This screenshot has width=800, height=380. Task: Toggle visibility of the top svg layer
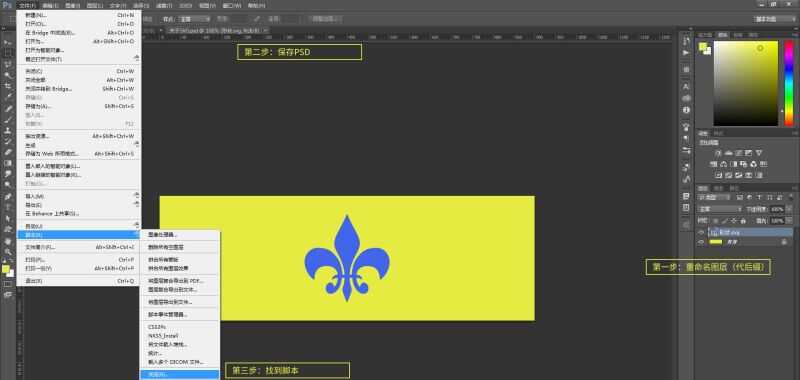(701, 232)
